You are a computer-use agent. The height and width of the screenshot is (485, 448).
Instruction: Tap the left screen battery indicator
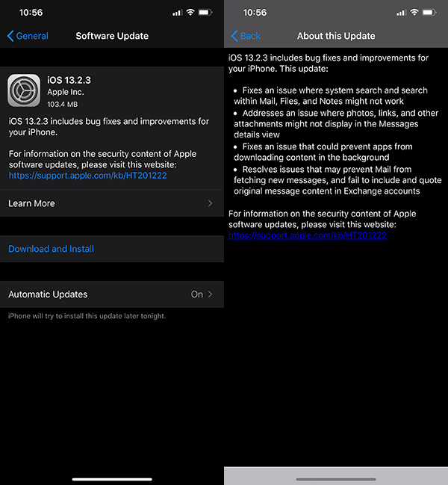pos(205,13)
